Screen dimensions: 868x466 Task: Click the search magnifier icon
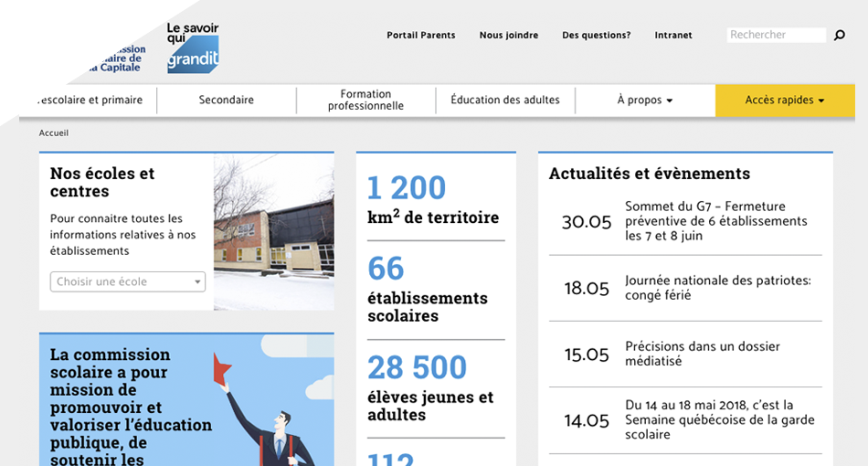[839, 35]
